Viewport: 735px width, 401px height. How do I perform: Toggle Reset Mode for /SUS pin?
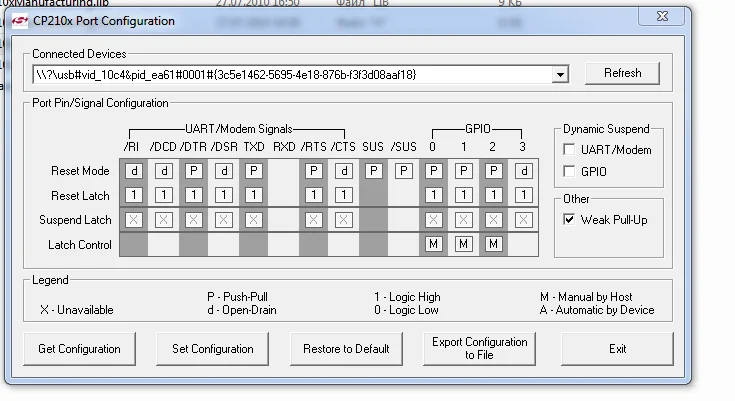pos(403,171)
